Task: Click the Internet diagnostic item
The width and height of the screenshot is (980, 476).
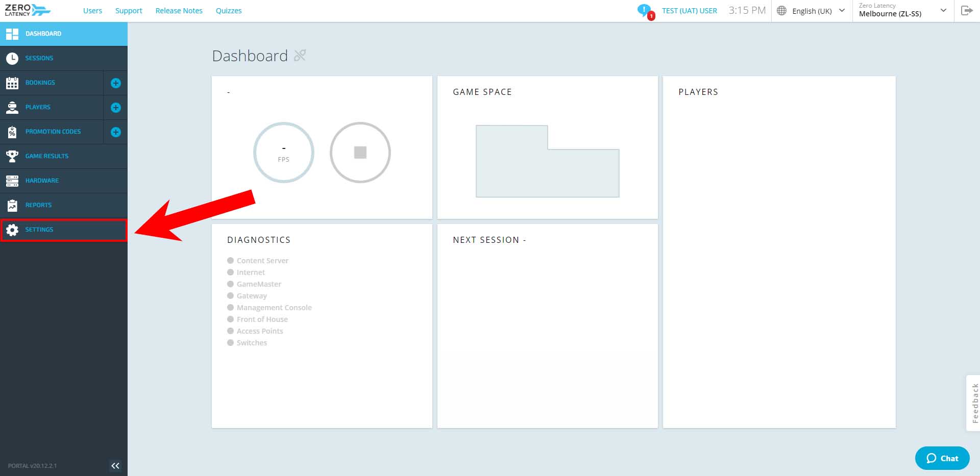Action: tap(246, 272)
